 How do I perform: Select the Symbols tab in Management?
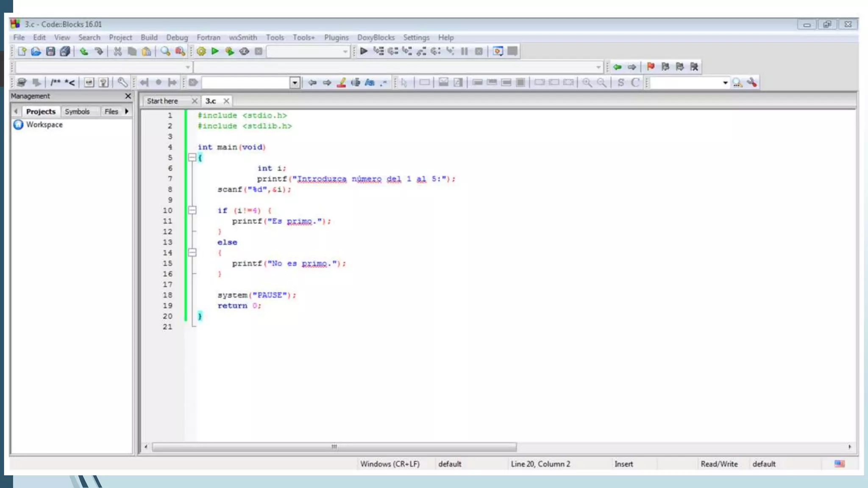pos(77,111)
